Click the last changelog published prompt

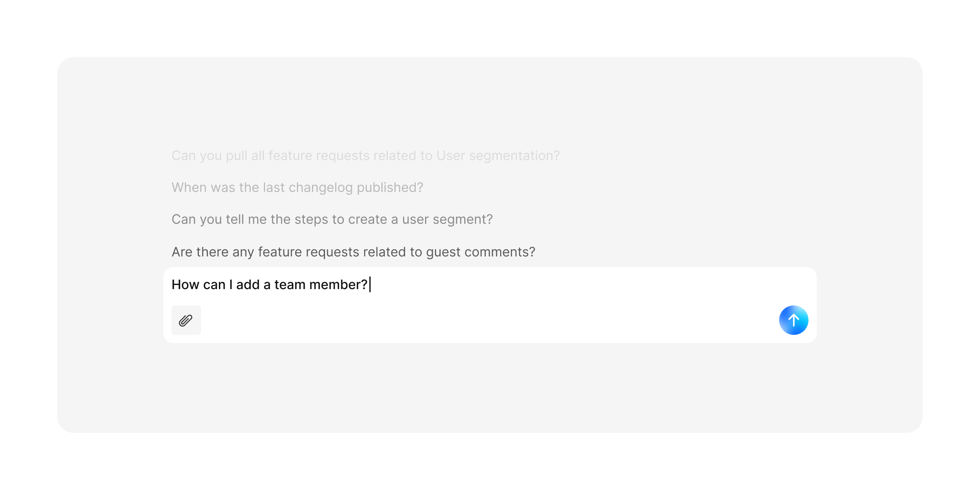pyautogui.click(x=297, y=187)
